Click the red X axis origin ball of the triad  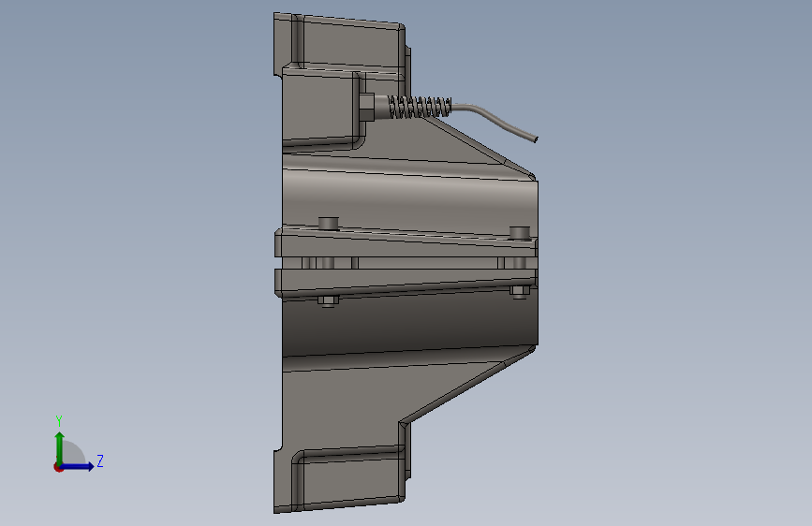[58, 467]
